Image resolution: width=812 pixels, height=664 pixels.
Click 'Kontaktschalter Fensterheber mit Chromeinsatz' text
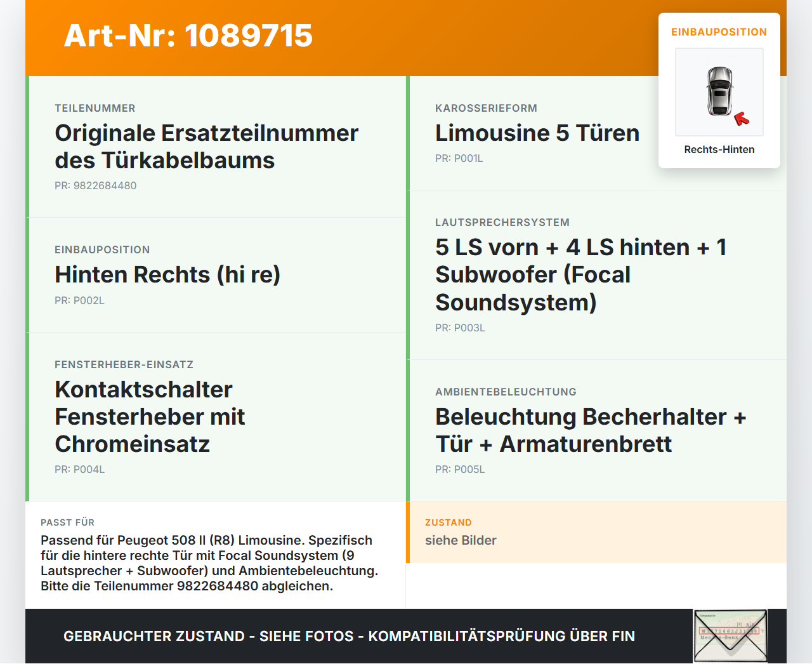(150, 416)
